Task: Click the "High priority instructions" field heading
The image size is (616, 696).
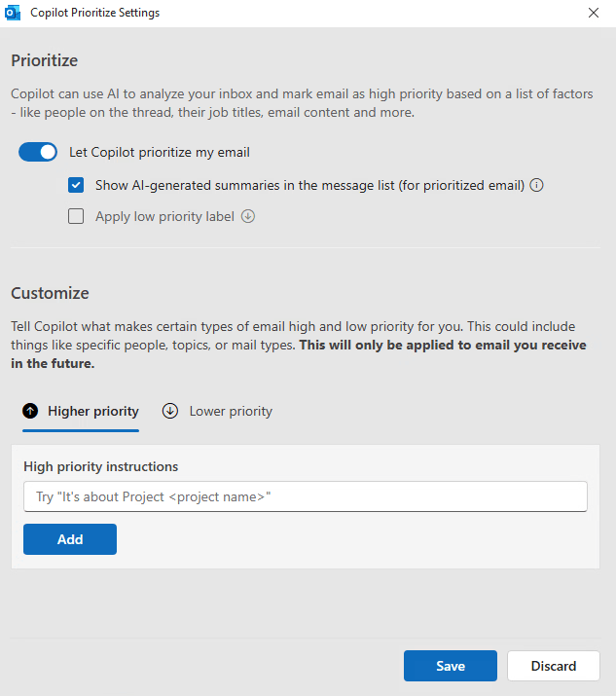Action: [101, 466]
